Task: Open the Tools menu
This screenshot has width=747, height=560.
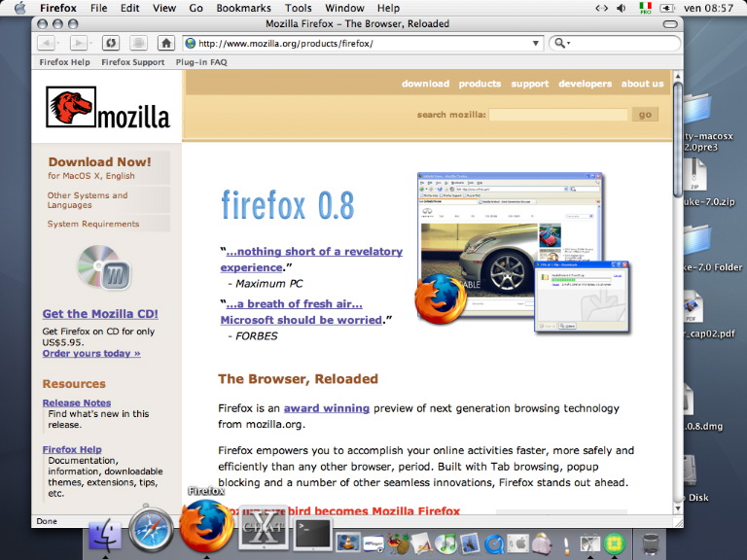Action: [x=299, y=8]
